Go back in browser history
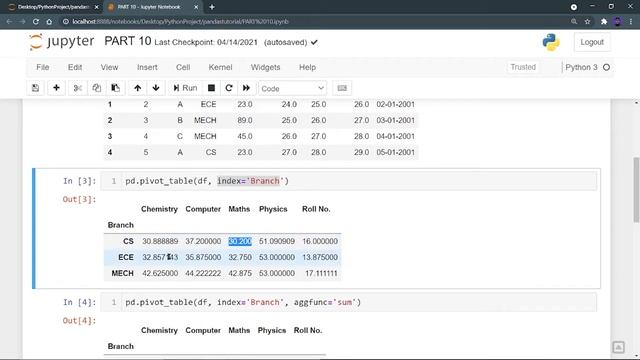This screenshot has width=640, height=360. pyautogui.click(x=9, y=22)
